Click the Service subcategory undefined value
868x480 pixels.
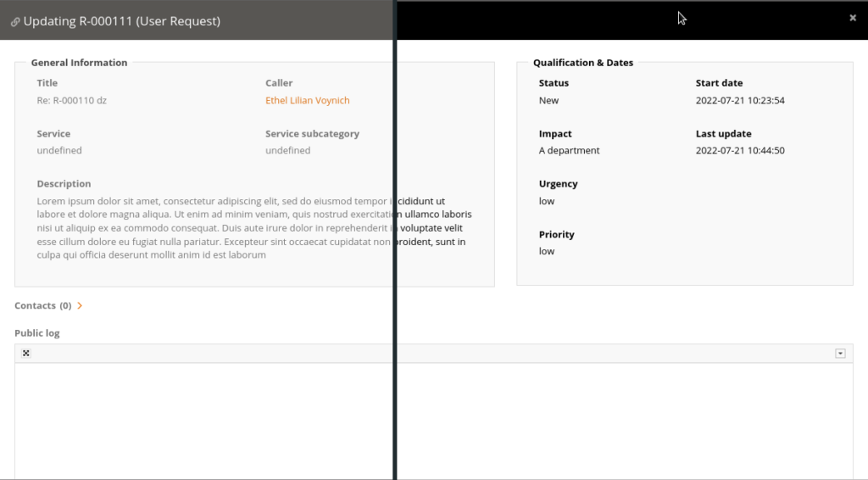click(x=288, y=150)
